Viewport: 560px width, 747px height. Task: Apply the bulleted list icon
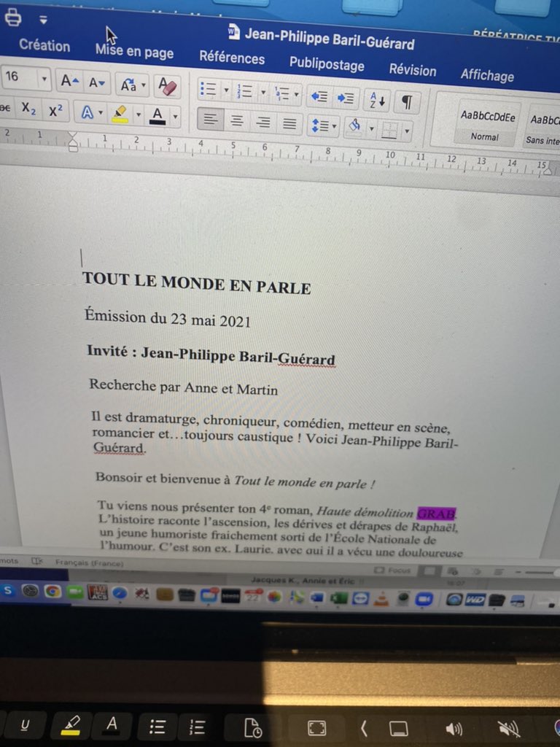208,90
